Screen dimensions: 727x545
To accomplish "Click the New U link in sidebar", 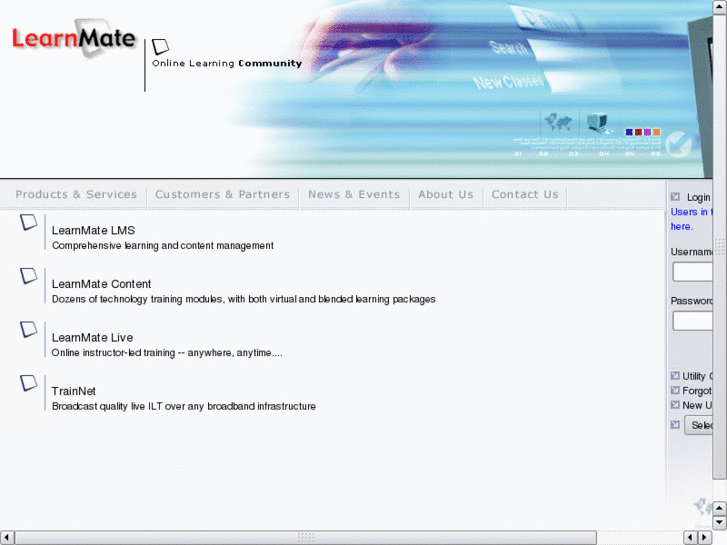I will (697, 405).
